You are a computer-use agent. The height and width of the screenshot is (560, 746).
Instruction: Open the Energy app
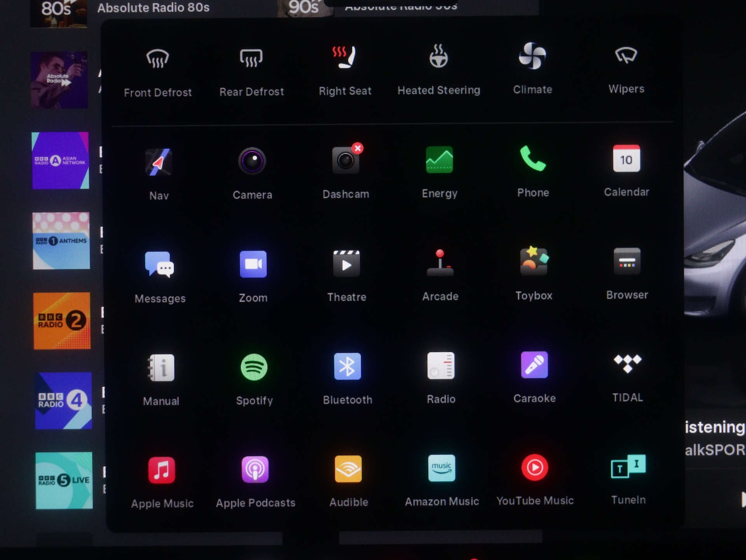click(x=439, y=160)
